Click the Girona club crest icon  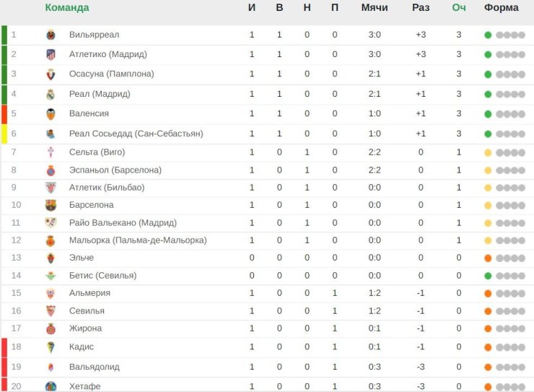[x=51, y=328]
